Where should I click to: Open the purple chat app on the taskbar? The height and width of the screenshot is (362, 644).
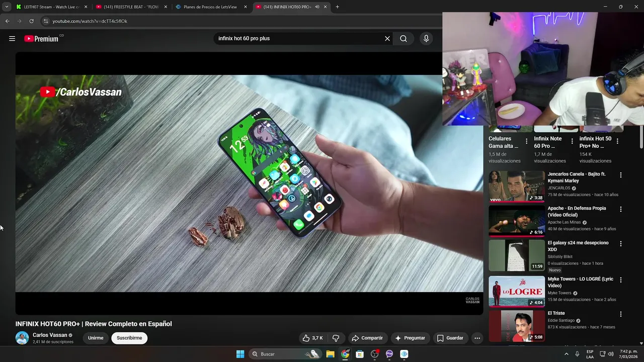(389, 354)
